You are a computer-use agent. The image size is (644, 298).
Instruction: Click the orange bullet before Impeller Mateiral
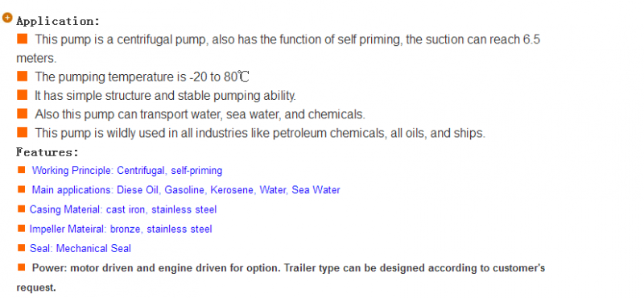[x=22, y=228]
